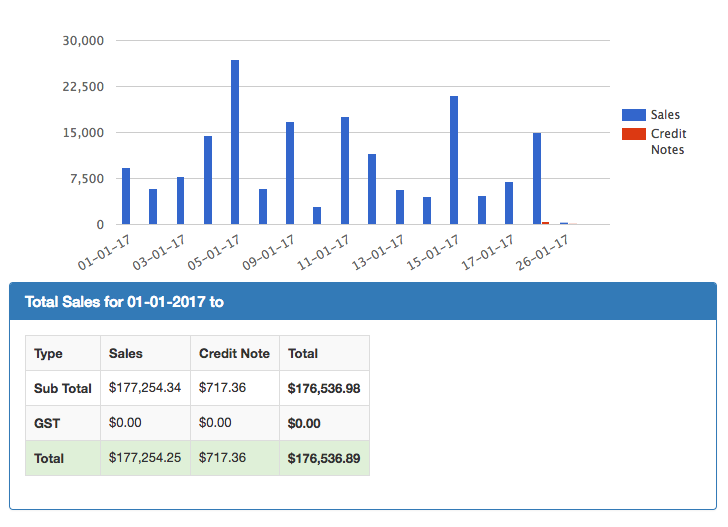Select the Sales legend label text
This screenshot has height=527, width=728.
tap(665, 115)
